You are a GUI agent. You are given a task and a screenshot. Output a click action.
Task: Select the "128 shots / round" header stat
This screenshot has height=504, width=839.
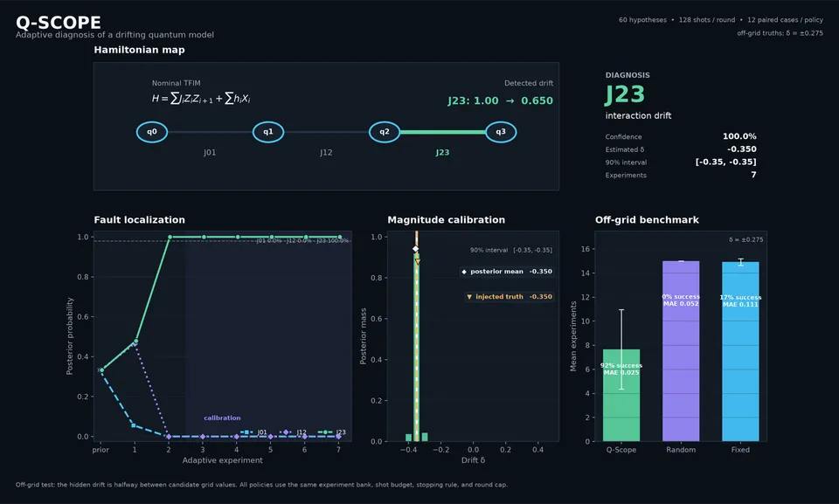click(707, 20)
